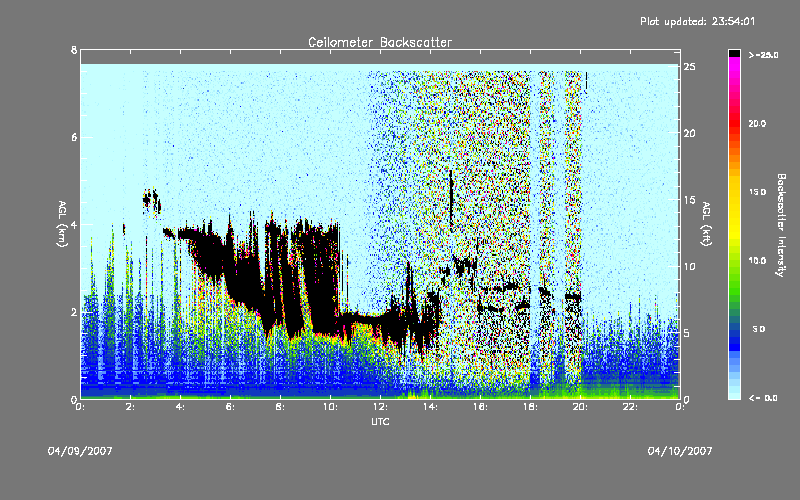Click the "5" tick on the kft axis
Screen dimensions: 800x500
coord(687,333)
